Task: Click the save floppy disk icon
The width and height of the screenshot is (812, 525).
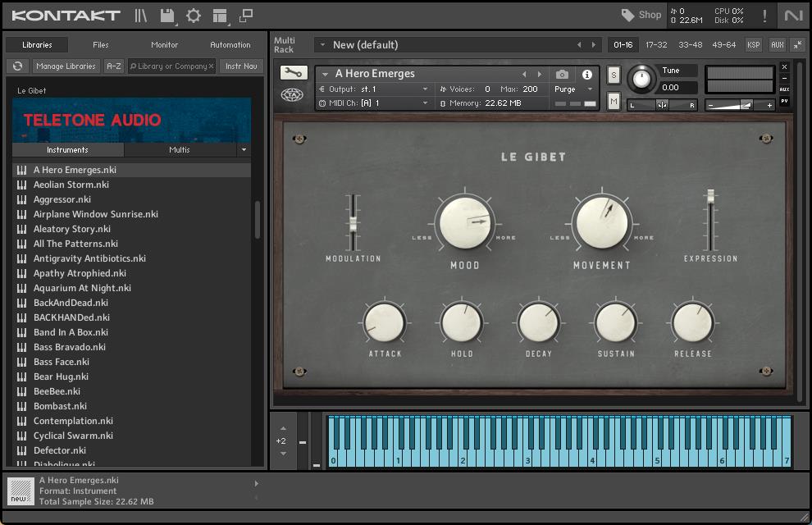Action: point(167,16)
